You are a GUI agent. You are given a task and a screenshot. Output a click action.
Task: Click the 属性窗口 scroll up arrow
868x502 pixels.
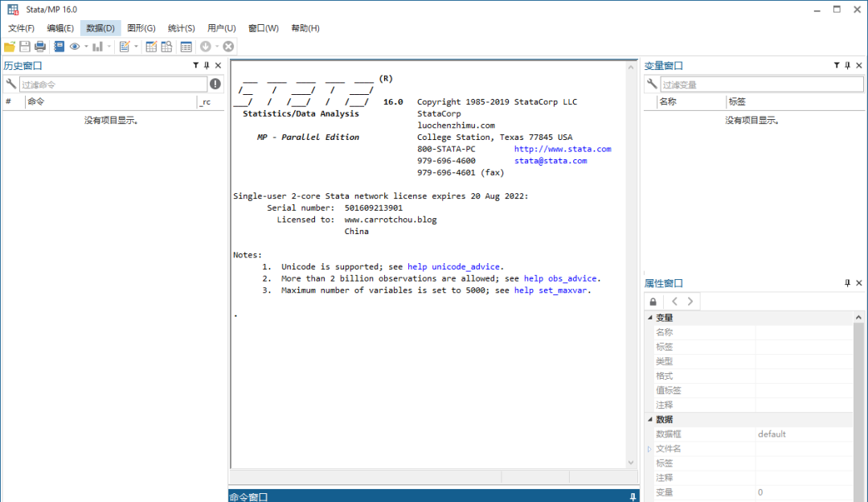tap(858, 318)
